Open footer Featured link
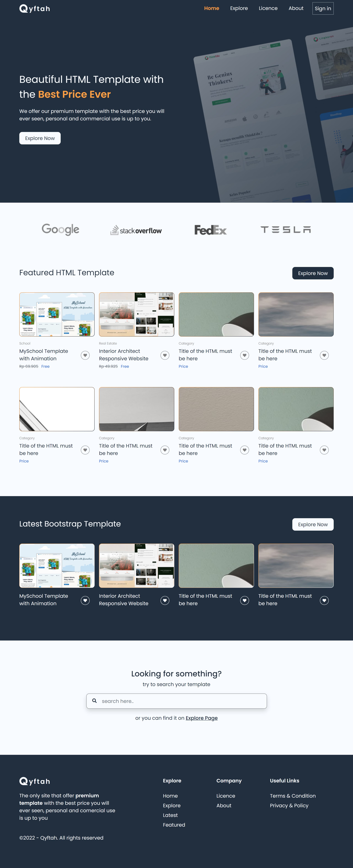 tap(174, 825)
